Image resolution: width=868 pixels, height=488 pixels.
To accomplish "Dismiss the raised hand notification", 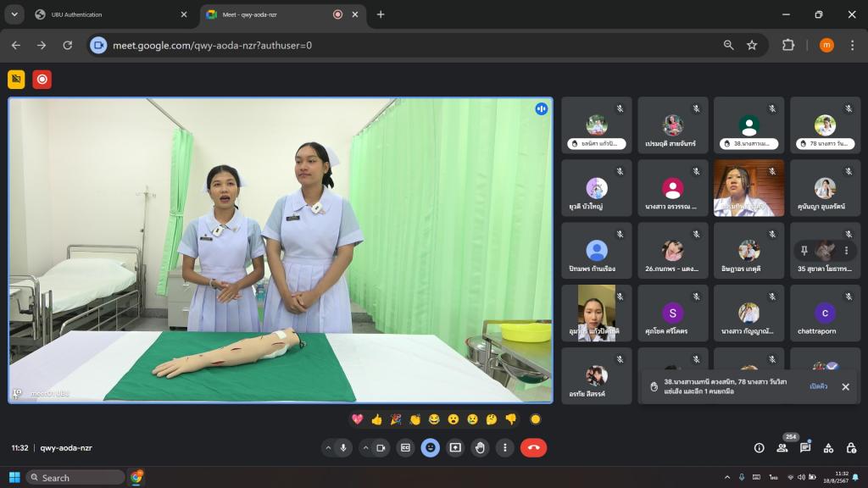I will (845, 386).
